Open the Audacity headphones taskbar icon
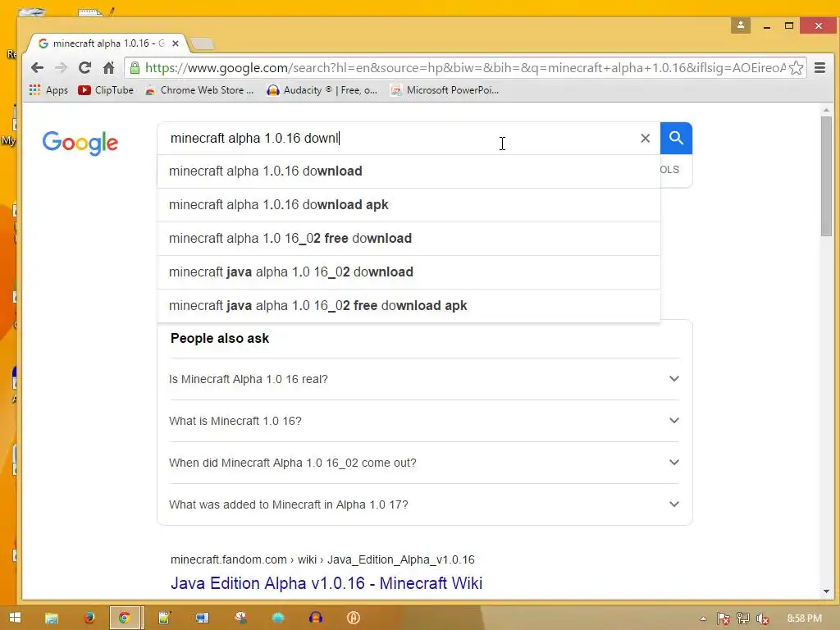The width and height of the screenshot is (840, 630). pos(316,618)
